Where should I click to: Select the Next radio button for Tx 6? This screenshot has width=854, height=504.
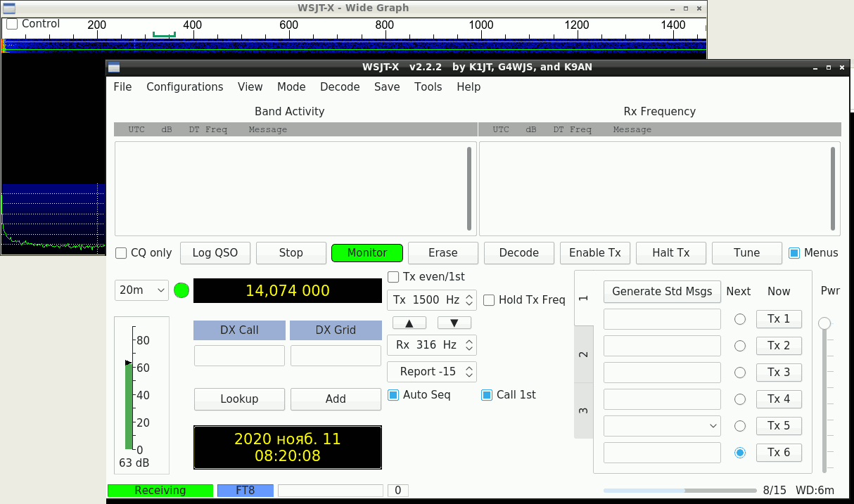[x=740, y=453]
